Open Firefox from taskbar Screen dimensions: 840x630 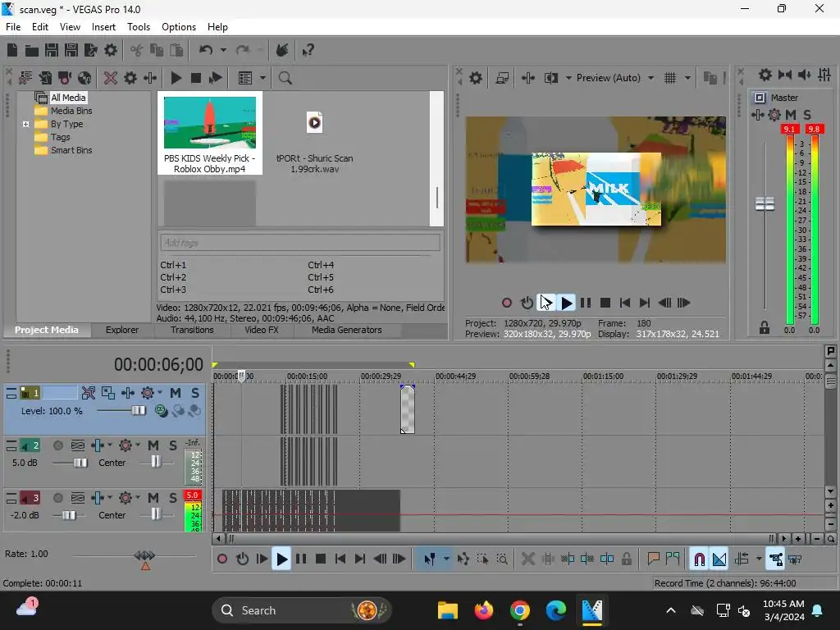[x=483, y=610]
